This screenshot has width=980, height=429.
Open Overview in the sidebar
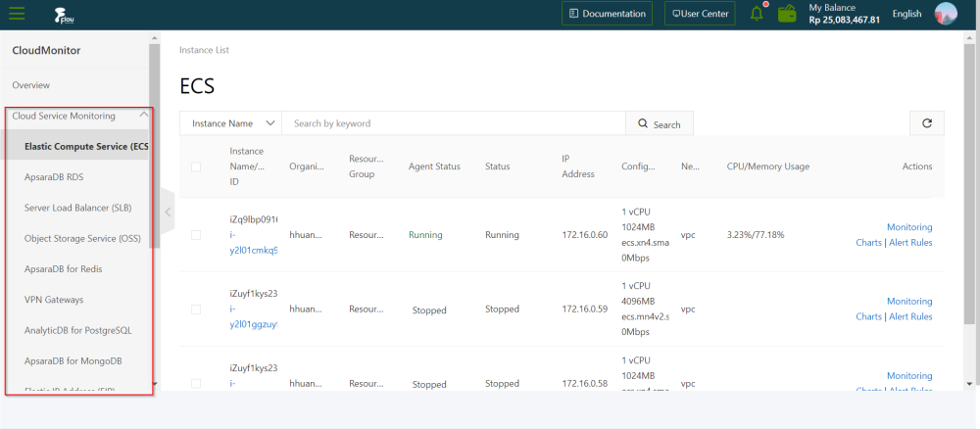31,85
